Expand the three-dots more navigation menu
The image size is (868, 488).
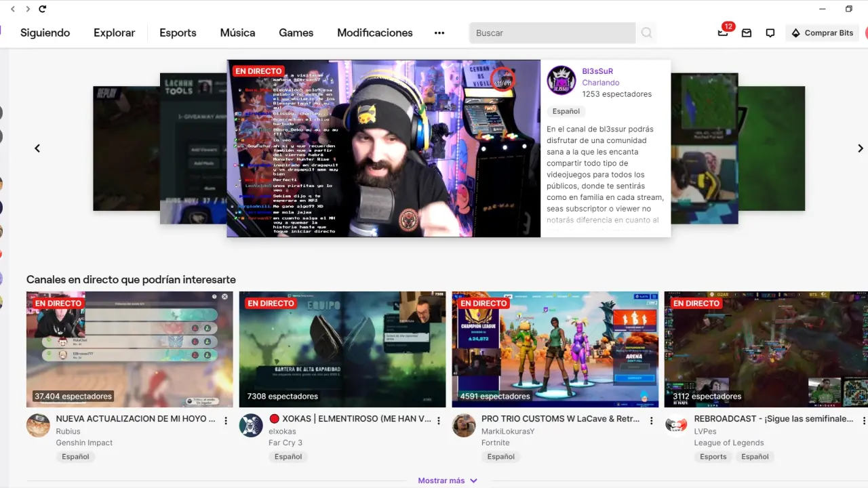439,33
